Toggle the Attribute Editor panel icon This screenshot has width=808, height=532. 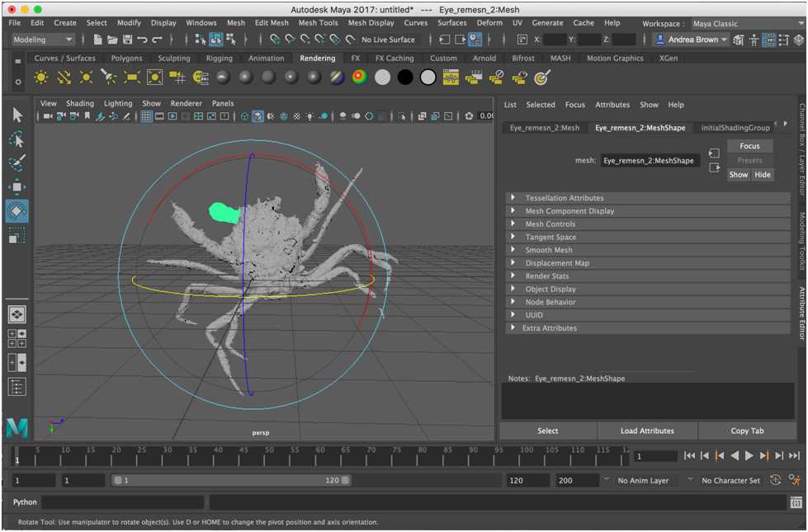coord(768,40)
